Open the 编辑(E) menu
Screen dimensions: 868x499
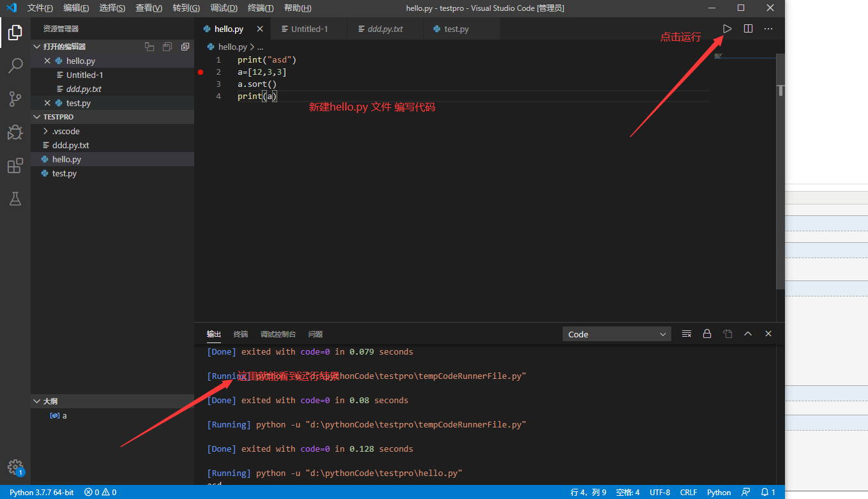(76, 8)
